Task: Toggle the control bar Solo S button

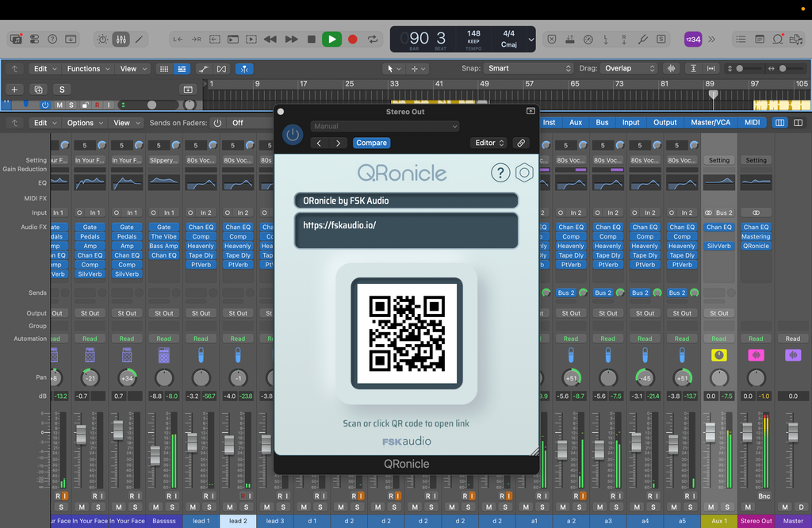Action: click(x=661, y=40)
